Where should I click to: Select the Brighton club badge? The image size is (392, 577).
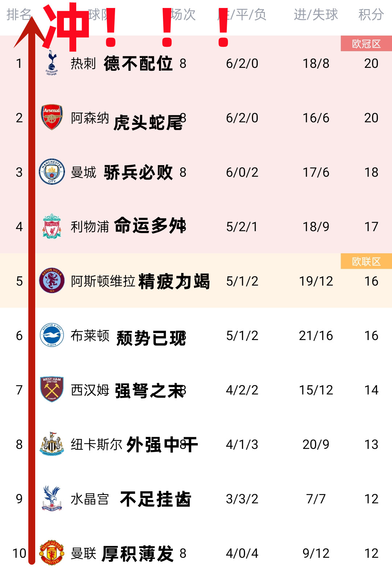point(52,335)
